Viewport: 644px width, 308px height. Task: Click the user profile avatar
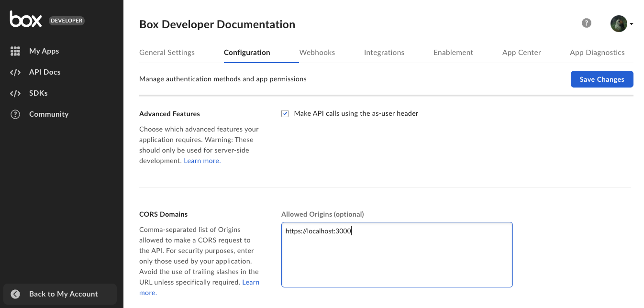[619, 23]
